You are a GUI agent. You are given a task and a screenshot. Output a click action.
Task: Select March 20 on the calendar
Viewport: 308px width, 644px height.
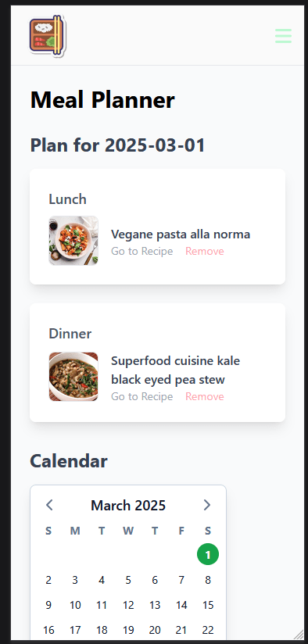[x=155, y=630]
